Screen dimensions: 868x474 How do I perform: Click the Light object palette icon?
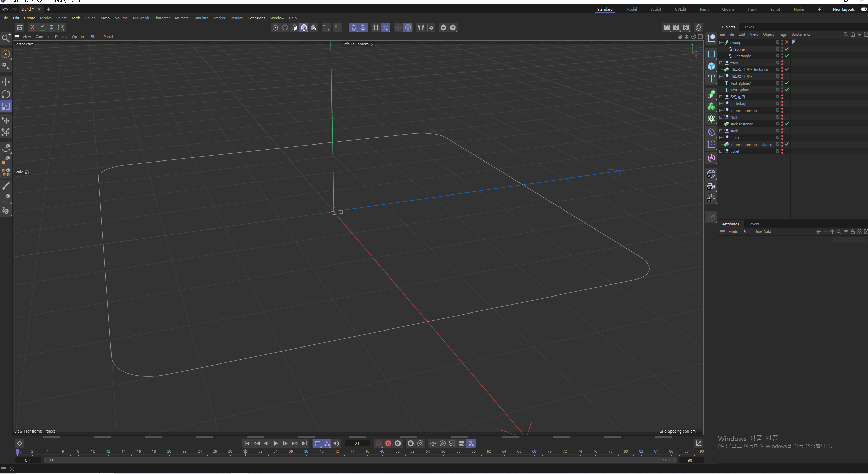click(711, 199)
